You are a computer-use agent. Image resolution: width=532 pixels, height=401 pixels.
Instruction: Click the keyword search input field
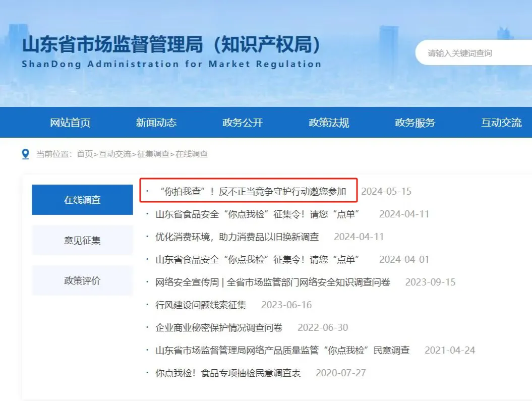[474, 53]
